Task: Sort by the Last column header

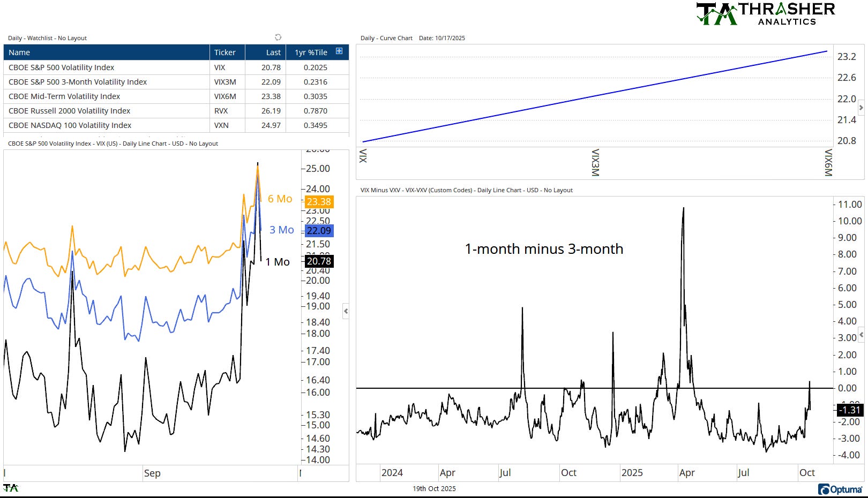Action: pyautogui.click(x=265, y=52)
